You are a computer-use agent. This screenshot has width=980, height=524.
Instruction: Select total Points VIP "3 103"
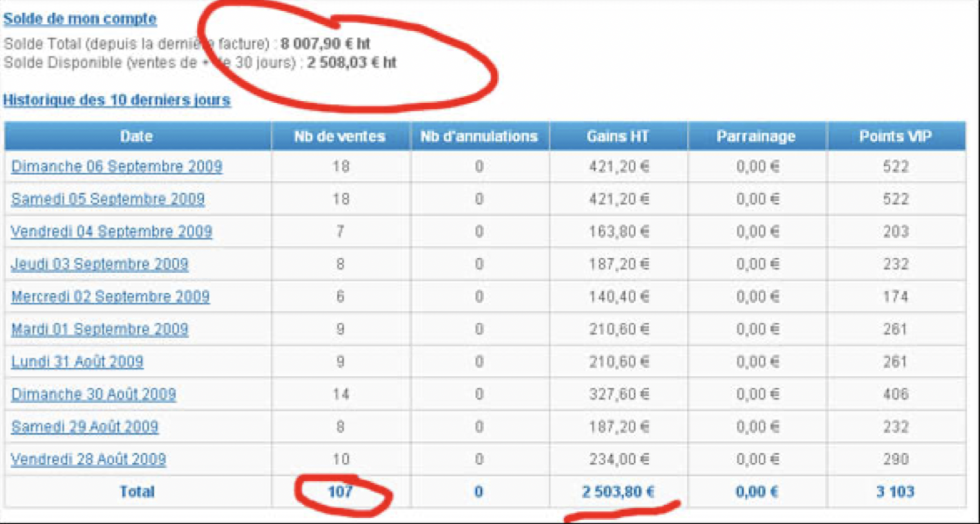pos(896,492)
